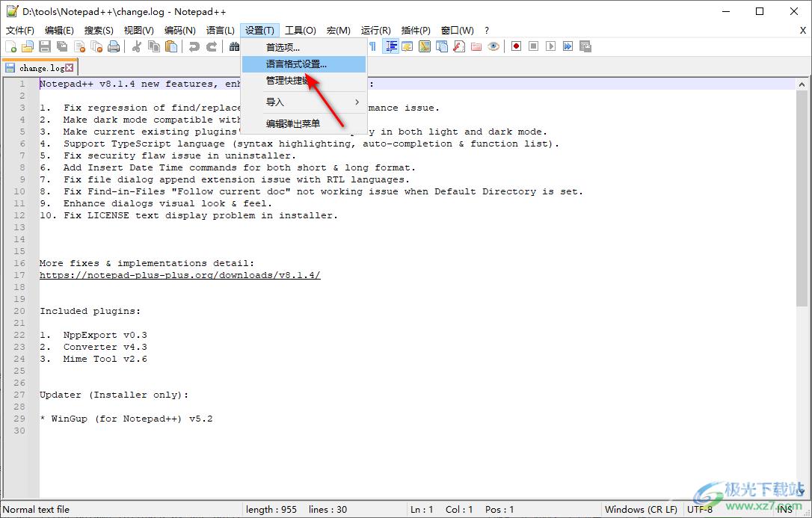Toggle the Document Map icon
This screenshot has width=812, height=518.
point(425,46)
